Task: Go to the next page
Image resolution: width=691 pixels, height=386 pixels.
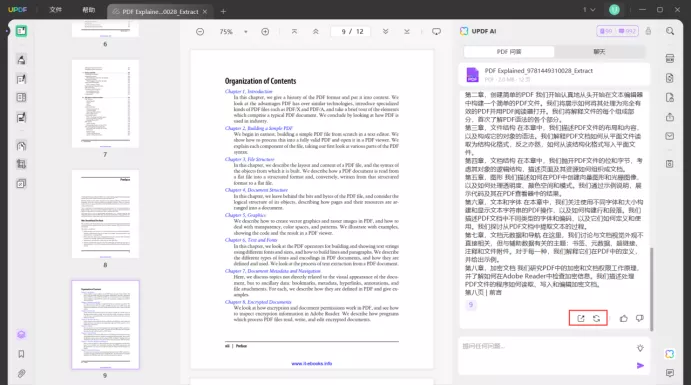Action: (385, 32)
